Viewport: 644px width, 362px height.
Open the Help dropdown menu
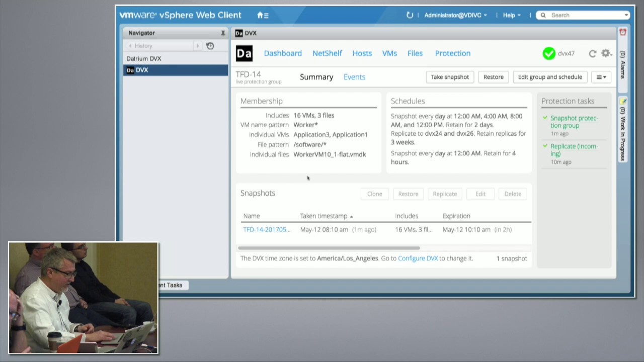pos(512,15)
